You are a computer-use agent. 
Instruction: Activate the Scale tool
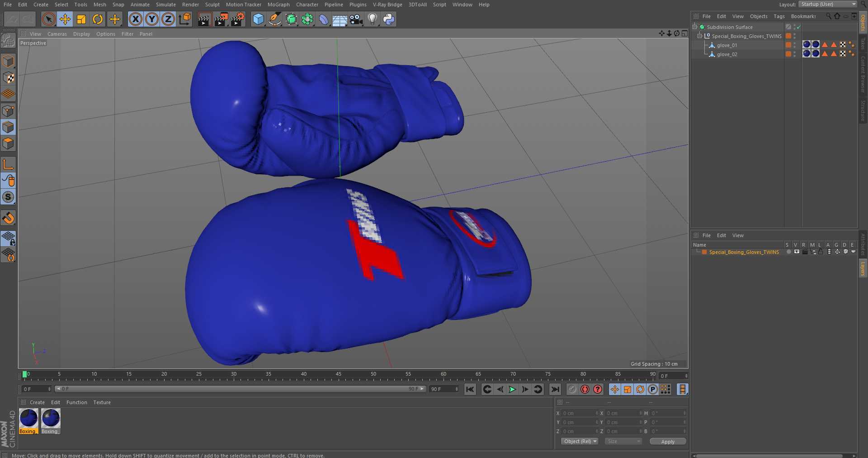coord(81,19)
